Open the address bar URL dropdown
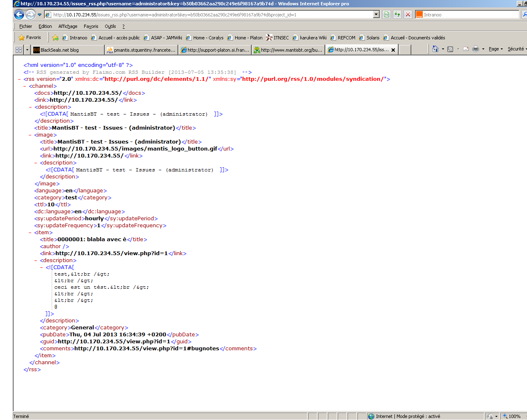Image resolution: width=527 pixels, height=420 pixels. pyautogui.click(x=376, y=15)
